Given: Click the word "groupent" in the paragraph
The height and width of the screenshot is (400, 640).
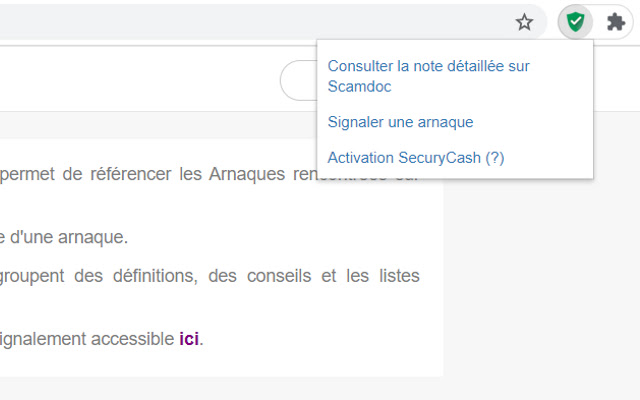Looking at the screenshot, I should click(x=34, y=276).
